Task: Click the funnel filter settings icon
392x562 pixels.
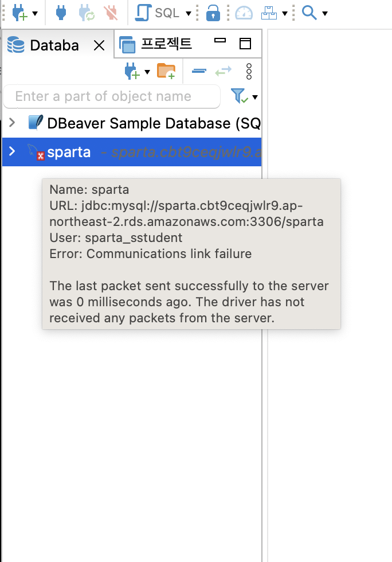Action: (x=239, y=96)
